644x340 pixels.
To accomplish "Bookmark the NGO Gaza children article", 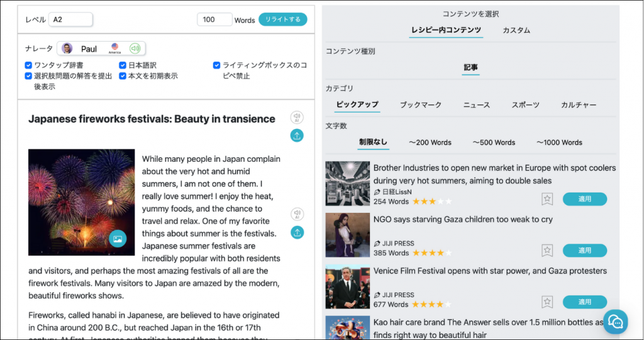I will 547,251.
